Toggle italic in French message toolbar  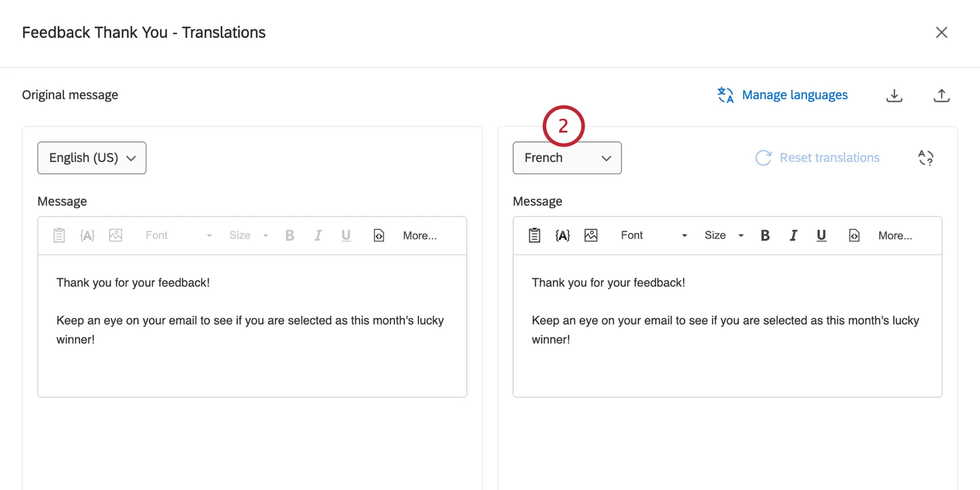(793, 235)
